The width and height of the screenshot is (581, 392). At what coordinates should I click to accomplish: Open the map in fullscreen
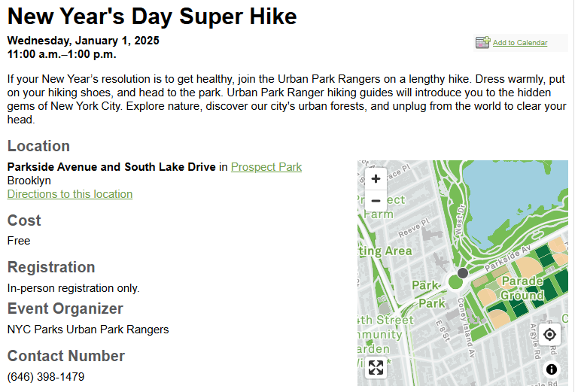click(376, 367)
